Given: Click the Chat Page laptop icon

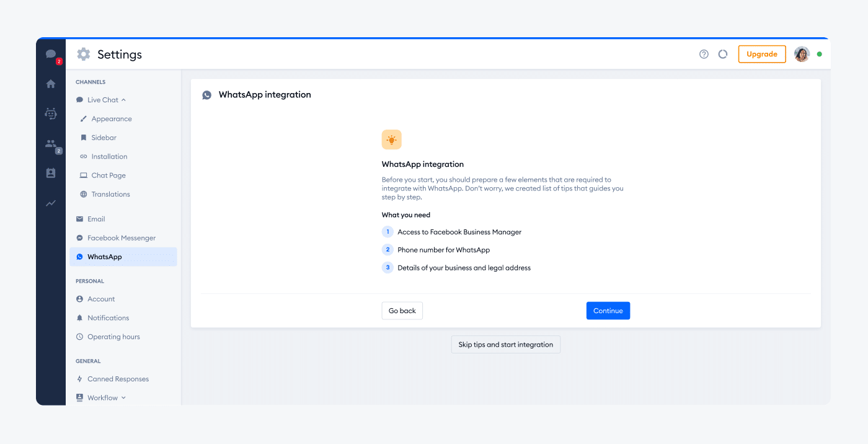Looking at the screenshot, I should tap(84, 175).
